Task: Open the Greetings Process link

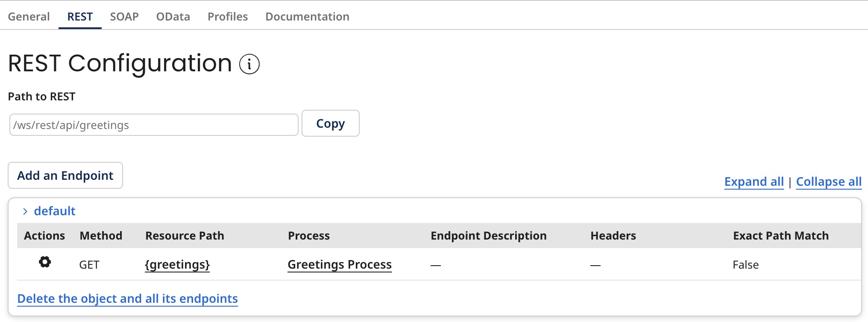Action: click(340, 264)
